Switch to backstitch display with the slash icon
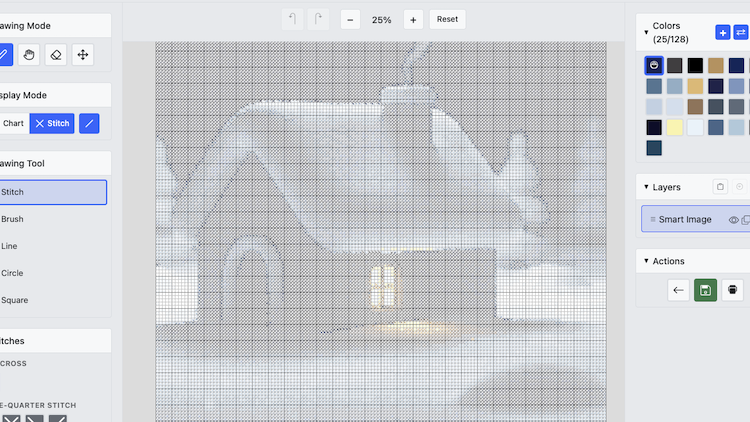 (89, 123)
